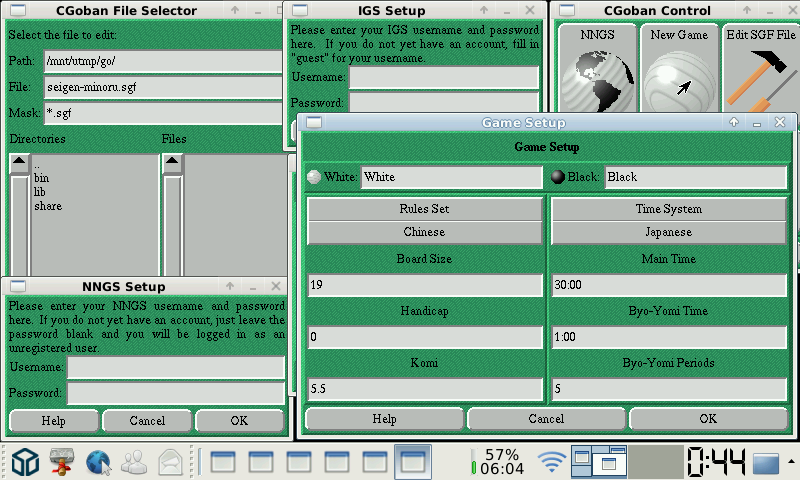Click the Rules Set header button

pos(424,209)
